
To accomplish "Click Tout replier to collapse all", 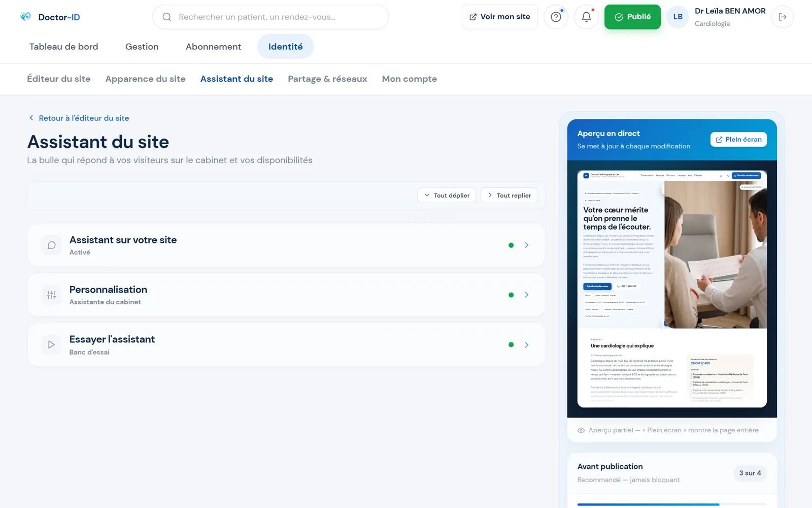I will click(x=509, y=196).
